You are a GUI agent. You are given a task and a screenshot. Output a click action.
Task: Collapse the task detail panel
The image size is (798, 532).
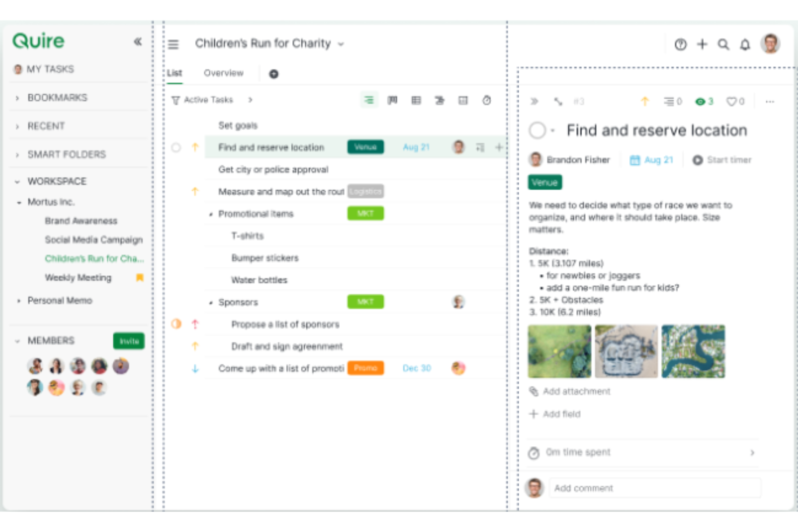tap(534, 101)
